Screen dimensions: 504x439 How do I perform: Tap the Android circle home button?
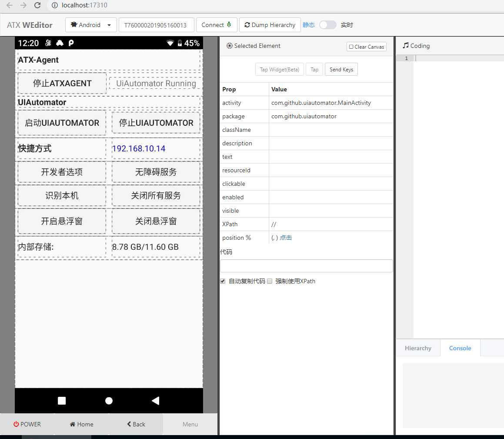click(x=109, y=401)
